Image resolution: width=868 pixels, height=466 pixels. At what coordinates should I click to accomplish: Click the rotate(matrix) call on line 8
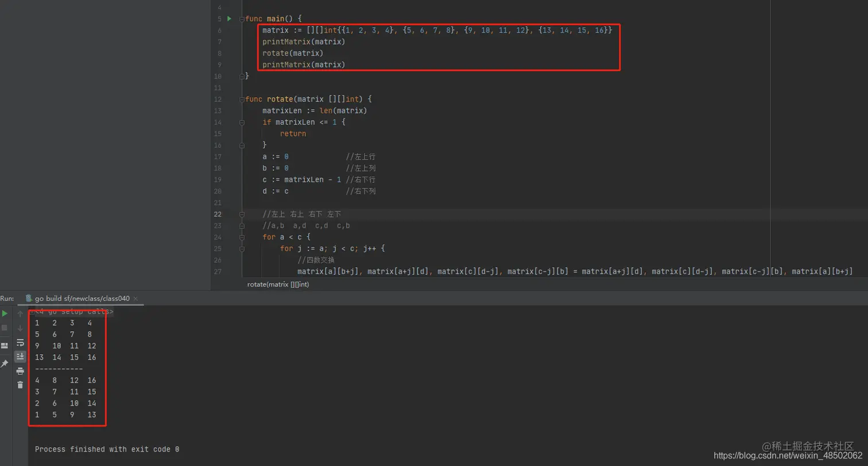pos(293,53)
